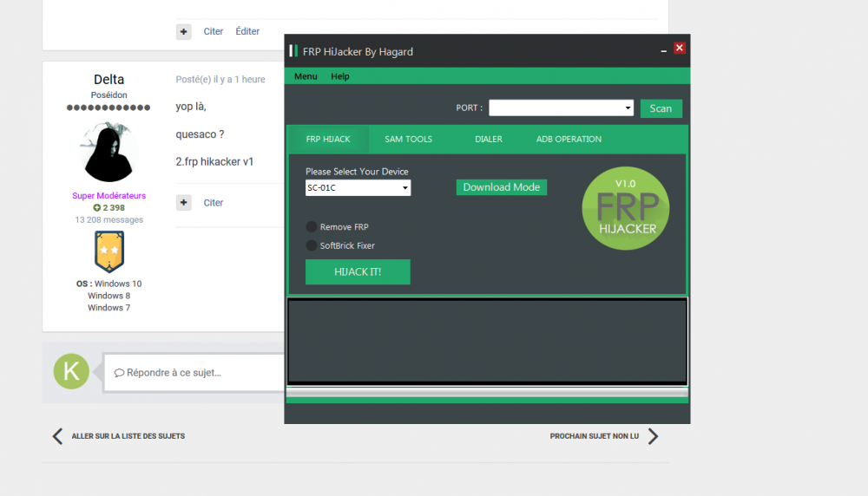The image size is (868, 496).
Task: Open Delta's avatar picture
Action: pyautogui.click(x=109, y=152)
